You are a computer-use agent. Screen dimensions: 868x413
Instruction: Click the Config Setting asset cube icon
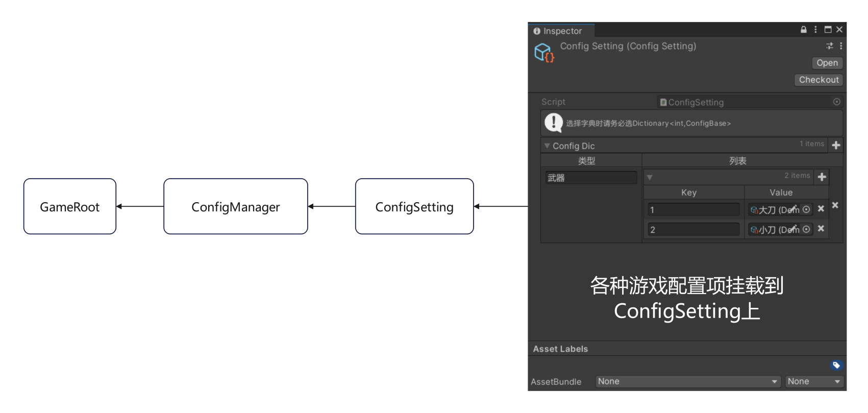[x=543, y=53]
